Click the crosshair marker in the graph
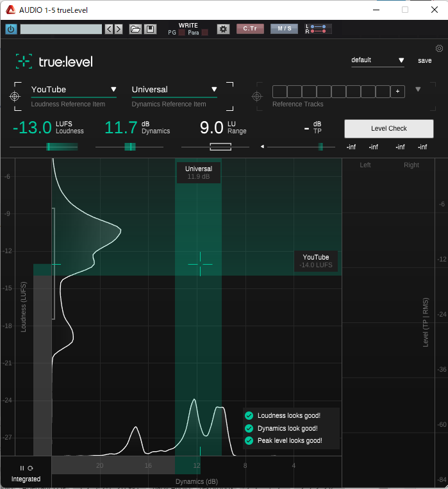The height and width of the screenshot is (489, 448). 201,264
